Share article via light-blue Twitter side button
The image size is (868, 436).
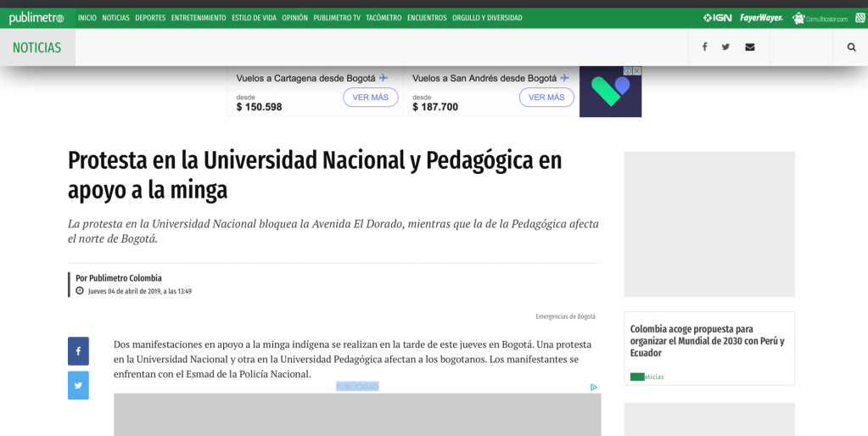tap(78, 385)
